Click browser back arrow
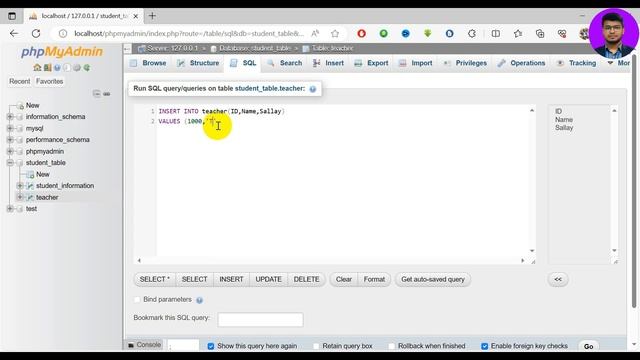The height and width of the screenshot is (360, 640). point(14,33)
